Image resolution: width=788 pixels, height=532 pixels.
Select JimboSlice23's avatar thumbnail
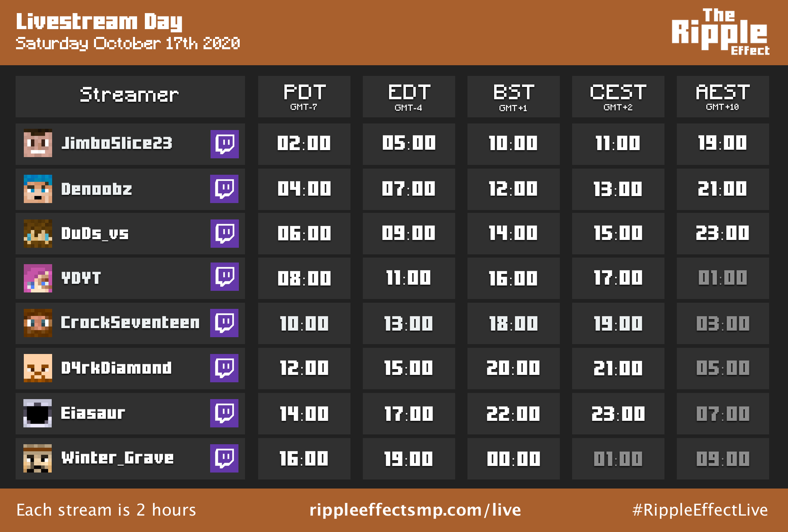38,143
